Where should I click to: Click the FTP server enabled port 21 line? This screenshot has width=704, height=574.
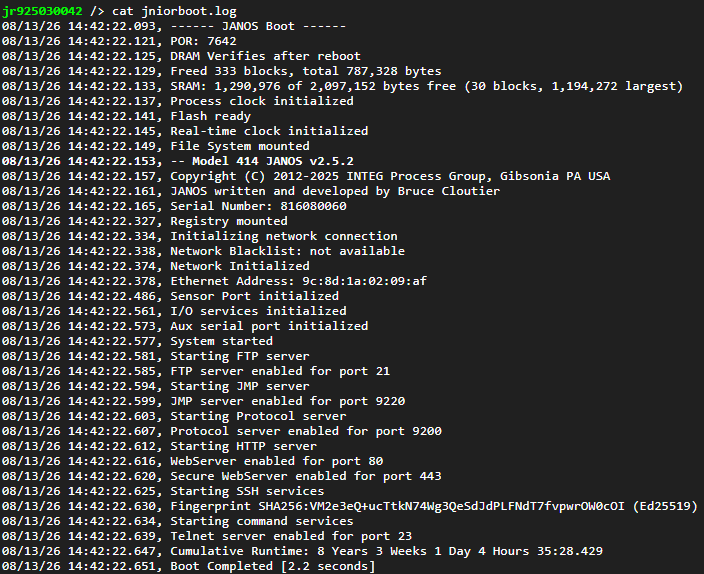(x=196, y=371)
